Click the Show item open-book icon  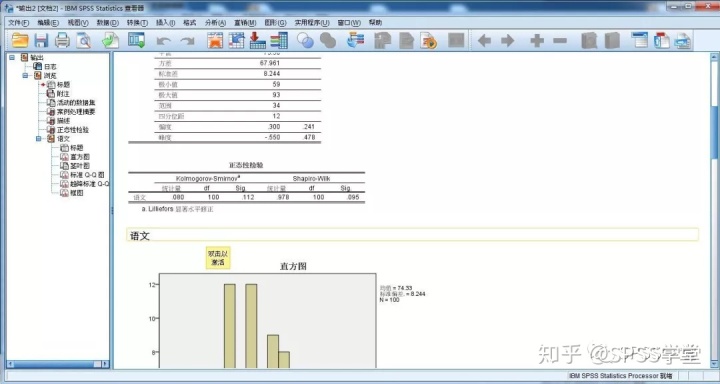(589, 41)
